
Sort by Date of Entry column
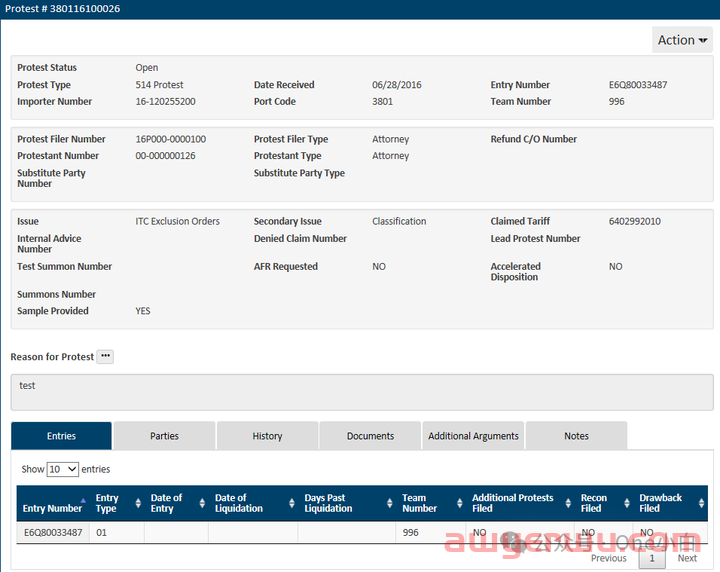176,503
